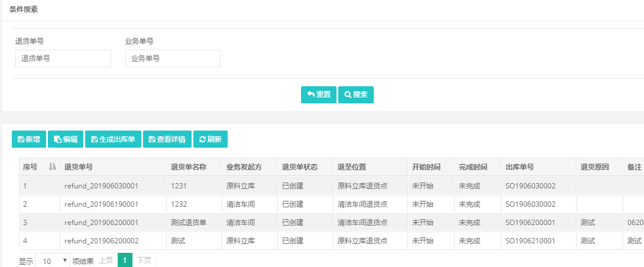This screenshot has height=267, width=644.
Task: Go to previous page 上页
Action: (x=105, y=261)
